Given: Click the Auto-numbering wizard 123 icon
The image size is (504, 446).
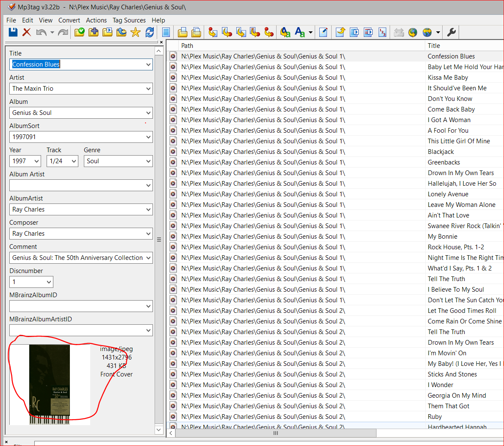Looking at the screenshot, I should click(382, 32).
